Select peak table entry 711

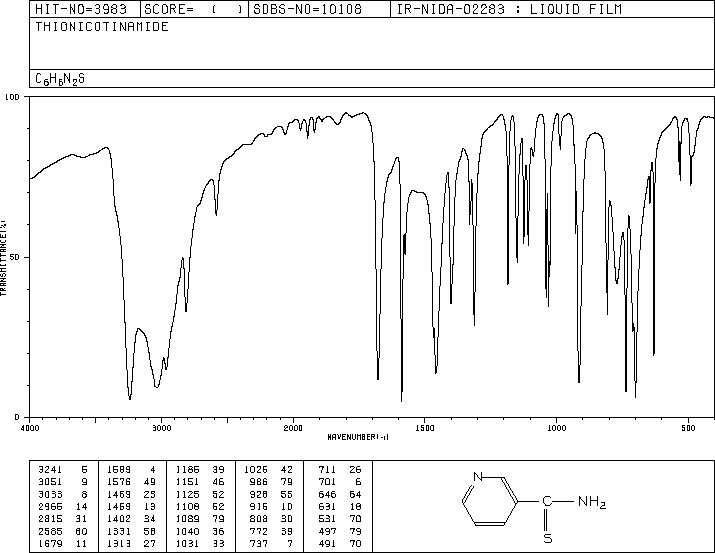(327, 470)
